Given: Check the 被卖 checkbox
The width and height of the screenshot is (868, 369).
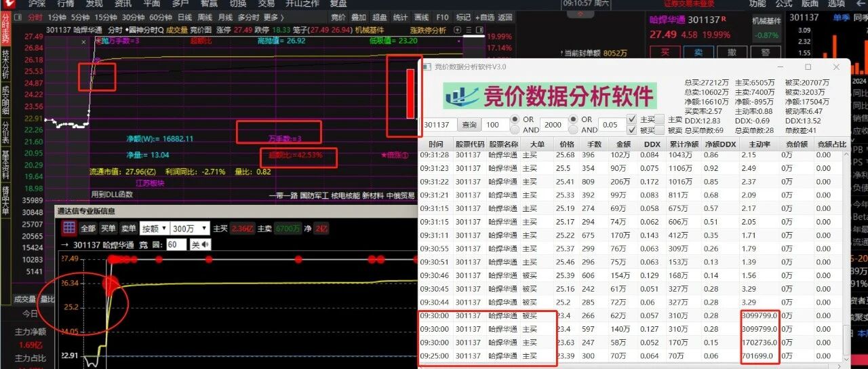Looking at the screenshot, I should point(661,130).
